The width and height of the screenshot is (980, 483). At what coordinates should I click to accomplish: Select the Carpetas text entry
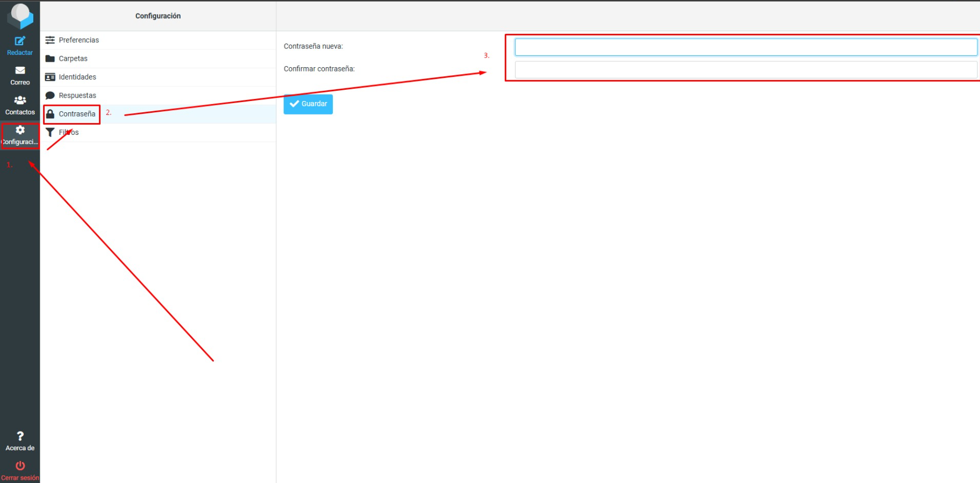pyautogui.click(x=73, y=59)
